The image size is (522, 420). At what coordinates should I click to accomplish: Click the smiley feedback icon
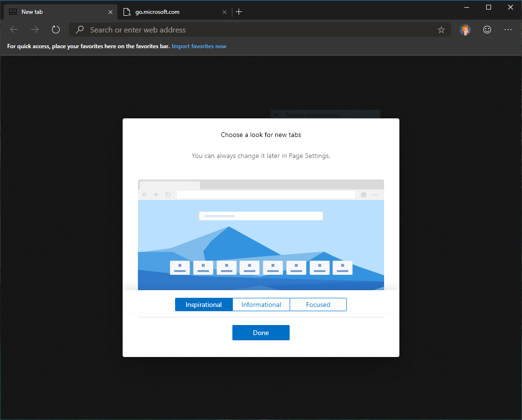[x=487, y=30]
